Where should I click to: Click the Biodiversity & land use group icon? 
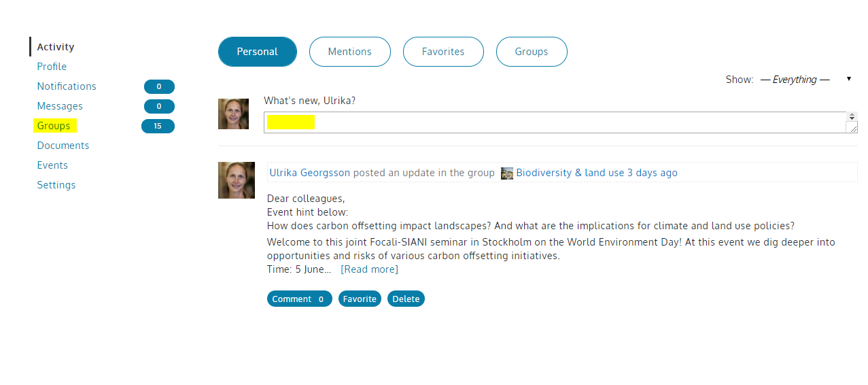507,173
